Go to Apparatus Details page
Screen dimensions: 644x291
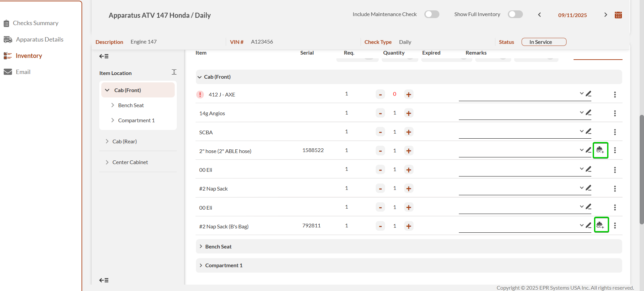coord(40,40)
